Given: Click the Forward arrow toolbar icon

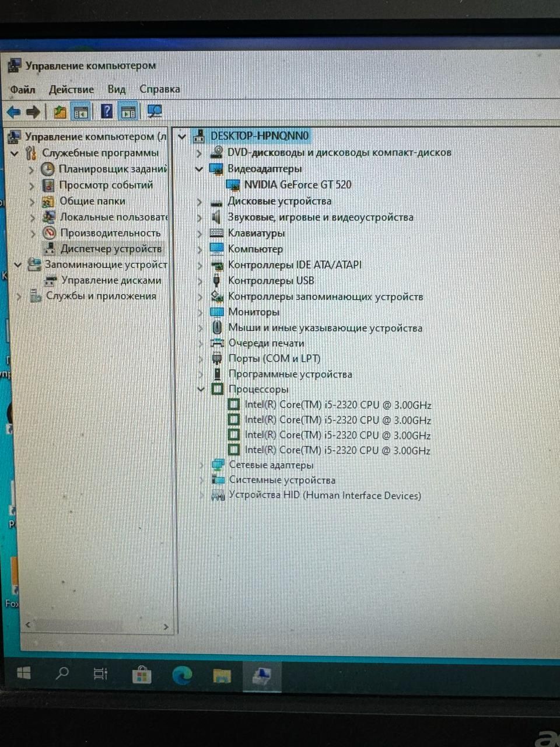Looking at the screenshot, I should 33,111.
